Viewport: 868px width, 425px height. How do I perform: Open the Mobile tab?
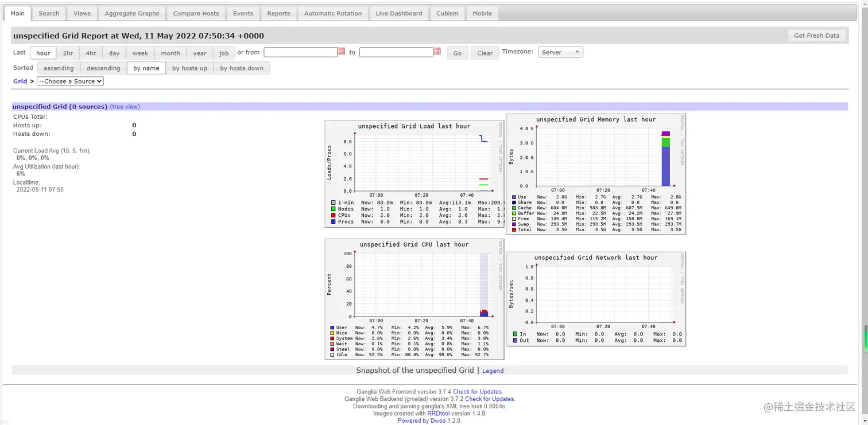(482, 13)
